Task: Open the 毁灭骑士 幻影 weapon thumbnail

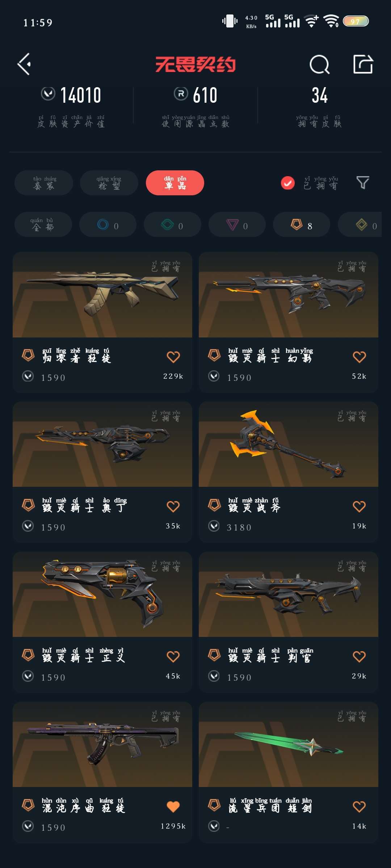Action: (289, 295)
